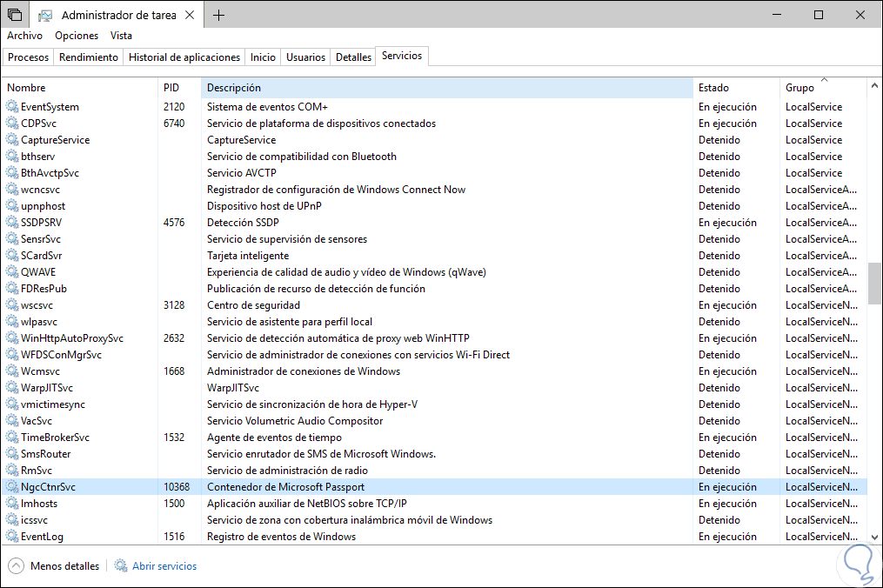The image size is (883, 588).
Task: Close the Administrador de tarea tab
Action: click(x=190, y=15)
